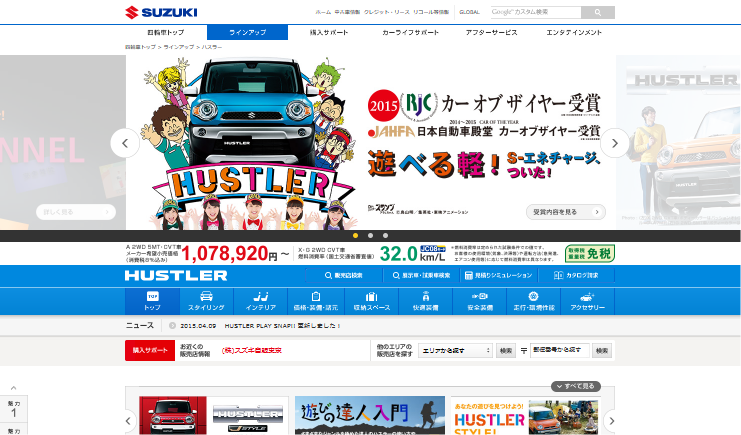Open the ホーム link in header

tap(323, 12)
